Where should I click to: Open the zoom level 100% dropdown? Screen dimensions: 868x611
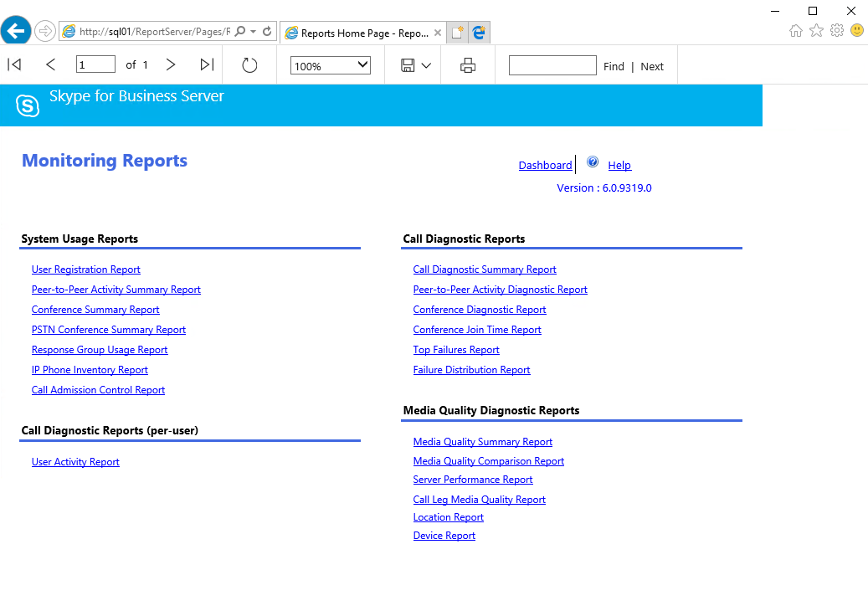331,65
